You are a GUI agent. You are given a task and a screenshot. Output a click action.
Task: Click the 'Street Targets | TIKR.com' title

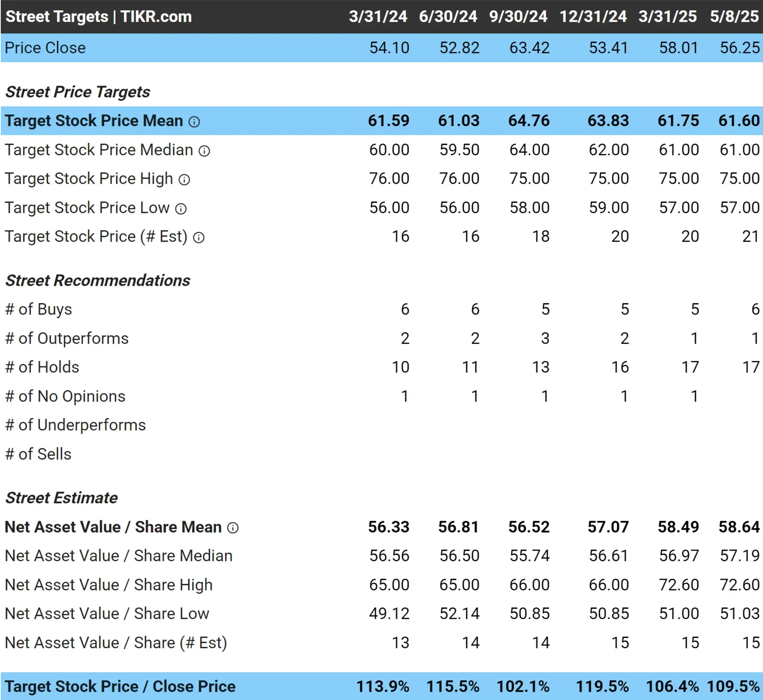coord(99,17)
